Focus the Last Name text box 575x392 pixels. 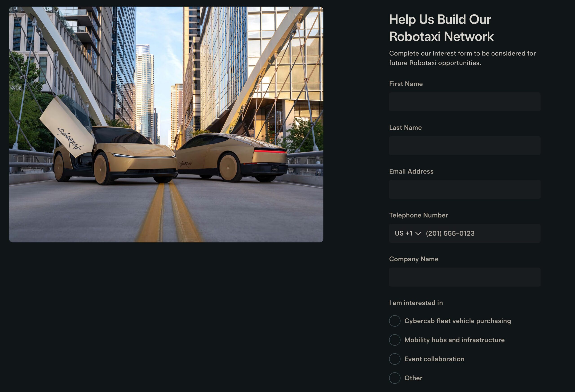(465, 146)
